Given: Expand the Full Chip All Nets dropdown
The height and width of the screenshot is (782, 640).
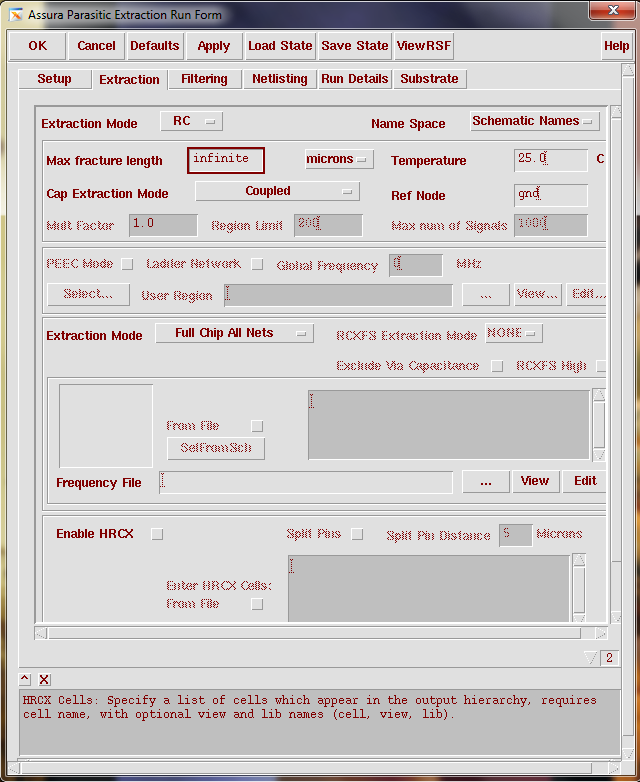Looking at the screenshot, I should pyautogui.click(x=234, y=333).
